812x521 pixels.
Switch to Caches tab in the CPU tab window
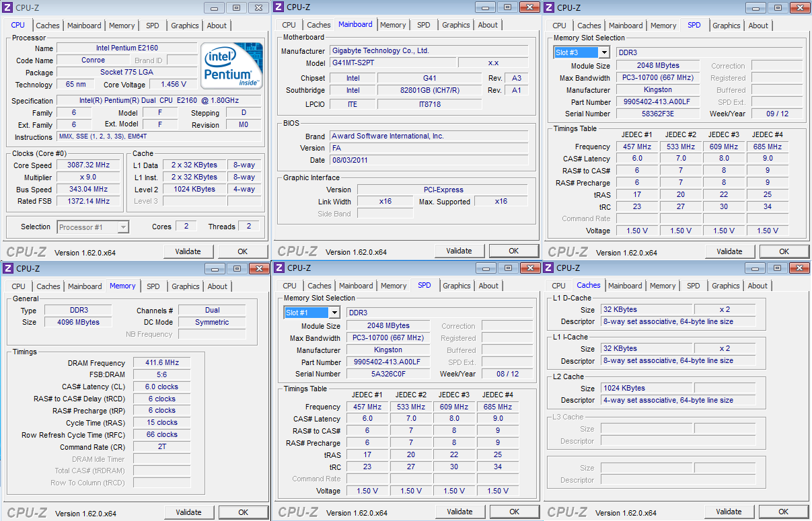coord(48,26)
